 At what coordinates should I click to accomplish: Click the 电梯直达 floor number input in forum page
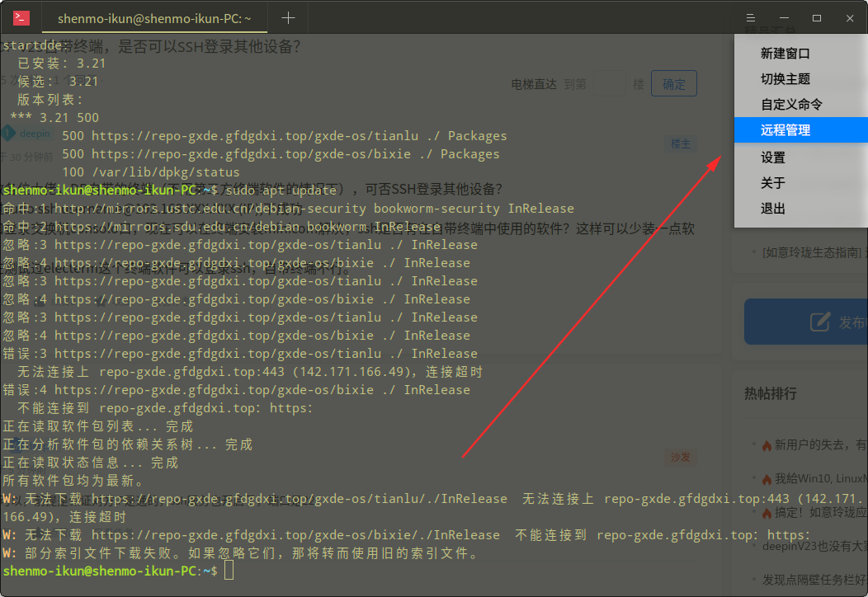click(610, 84)
